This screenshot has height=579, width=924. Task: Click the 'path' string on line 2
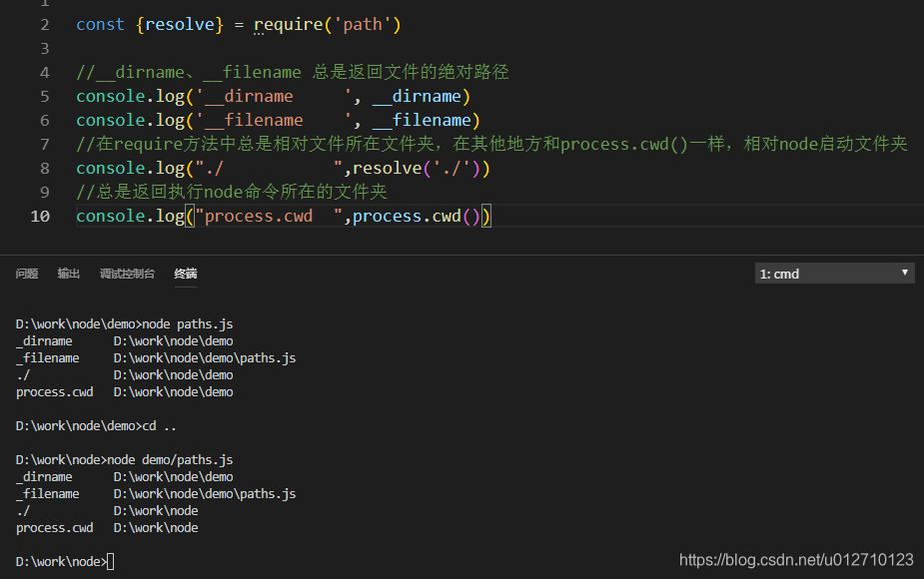pos(363,25)
